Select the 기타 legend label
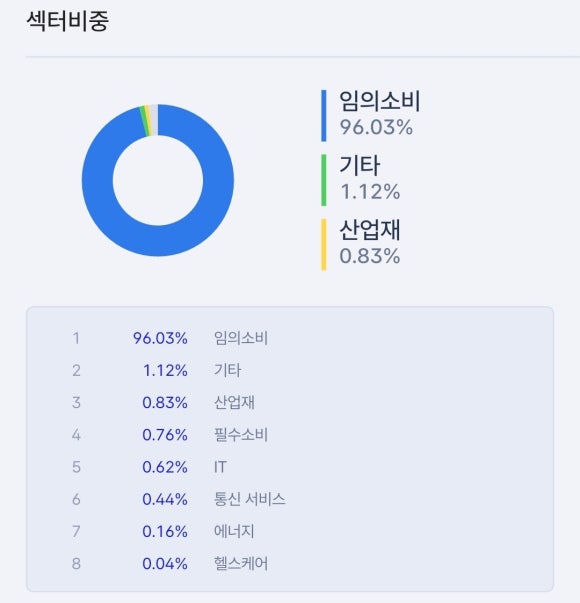This screenshot has height=603, width=580. [x=360, y=165]
